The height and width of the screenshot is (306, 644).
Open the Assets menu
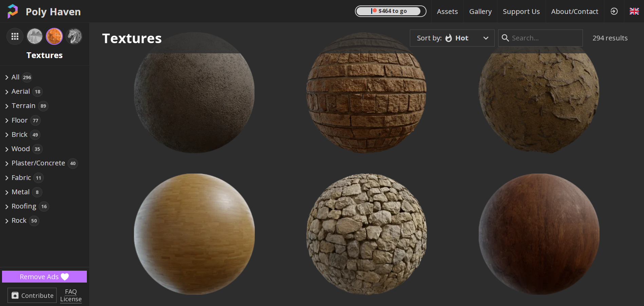click(447, 12)
